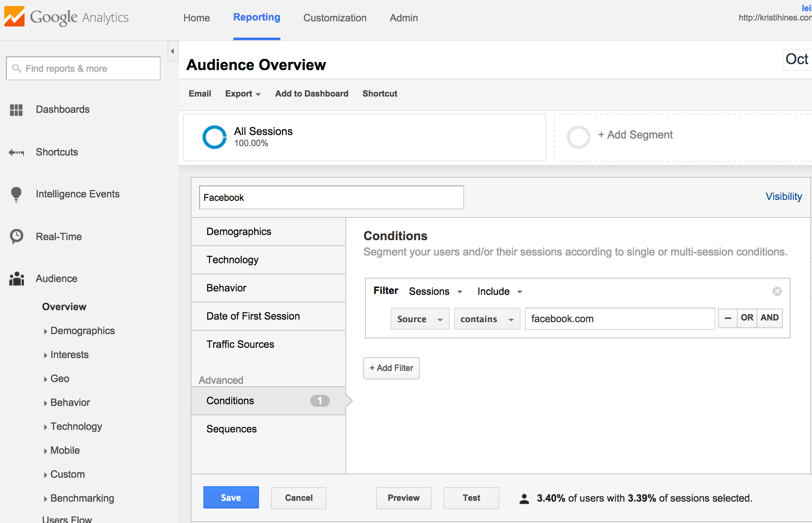Switch to the Customization tab
The image size is (812, 523).
(x=335, y=18)
